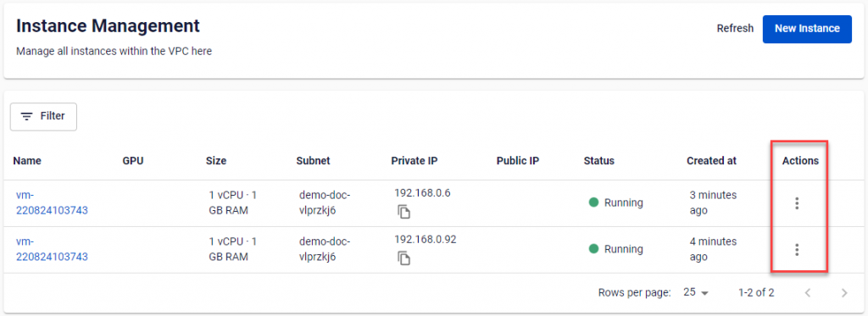The height and width of the screenshot is (316, 868).
Task: Click the Actions column header
Action: 800,161
